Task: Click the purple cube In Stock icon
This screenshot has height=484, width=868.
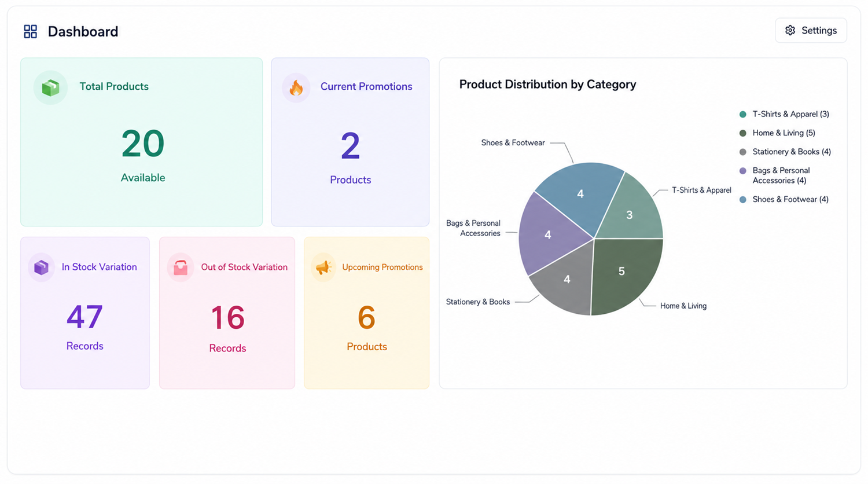Action: [x=41, y=267]
